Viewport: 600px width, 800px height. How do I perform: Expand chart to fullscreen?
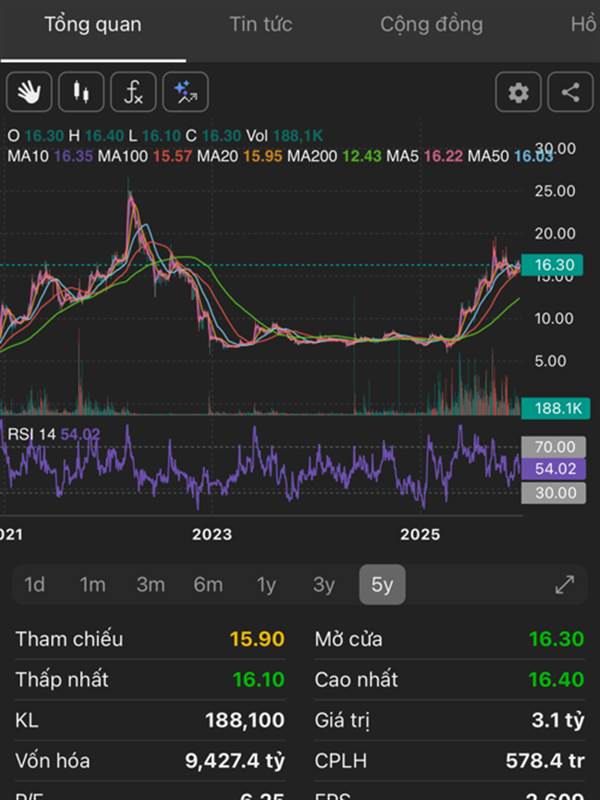(565, 585)
